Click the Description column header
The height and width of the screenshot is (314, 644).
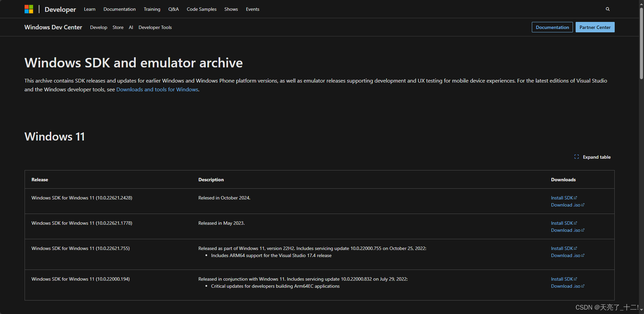pyautogui.click(x=211, y=180)
